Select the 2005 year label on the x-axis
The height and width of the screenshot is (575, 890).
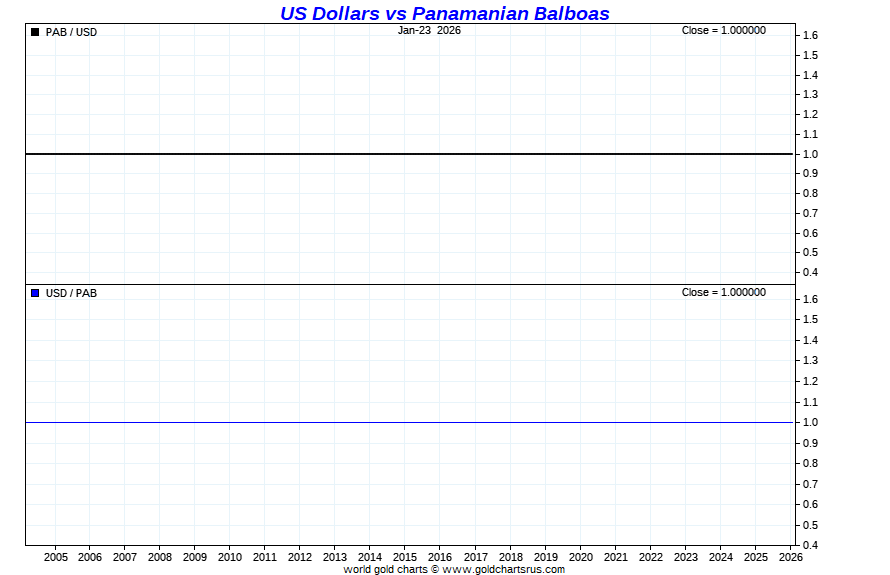(x=55, y=557)
